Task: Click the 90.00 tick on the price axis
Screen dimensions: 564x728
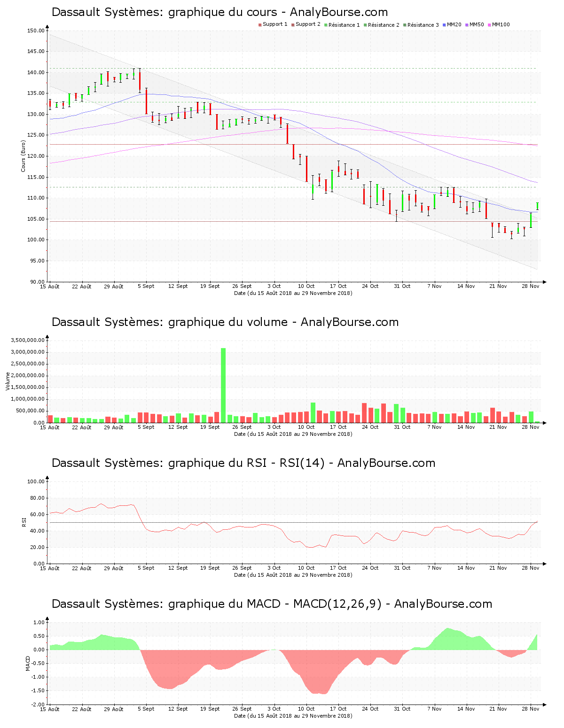Action: (38, 282)
